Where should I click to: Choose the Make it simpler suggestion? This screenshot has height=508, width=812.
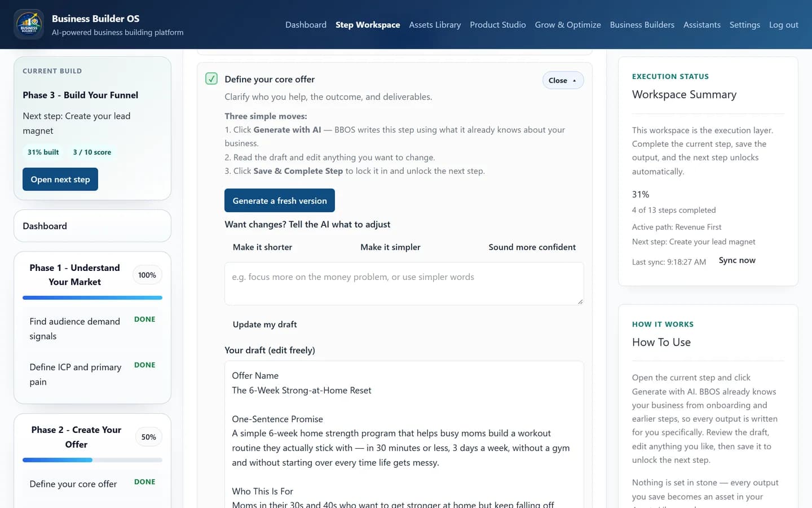point(390,247)
